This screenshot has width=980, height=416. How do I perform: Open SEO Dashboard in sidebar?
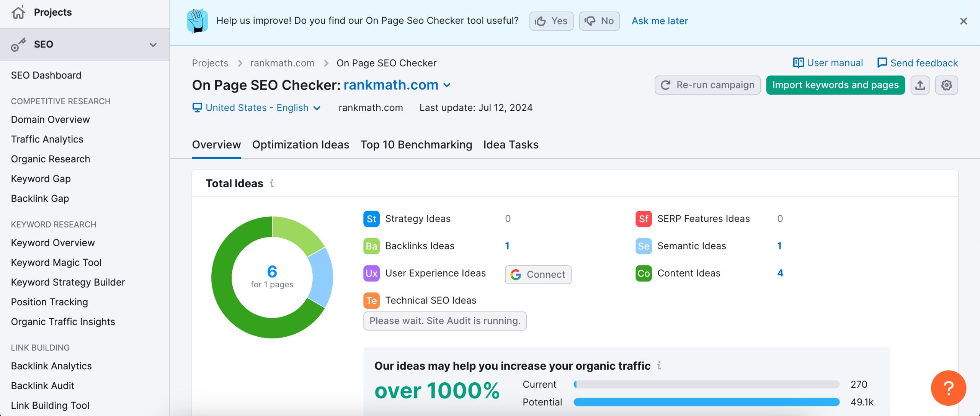point(46,75)
